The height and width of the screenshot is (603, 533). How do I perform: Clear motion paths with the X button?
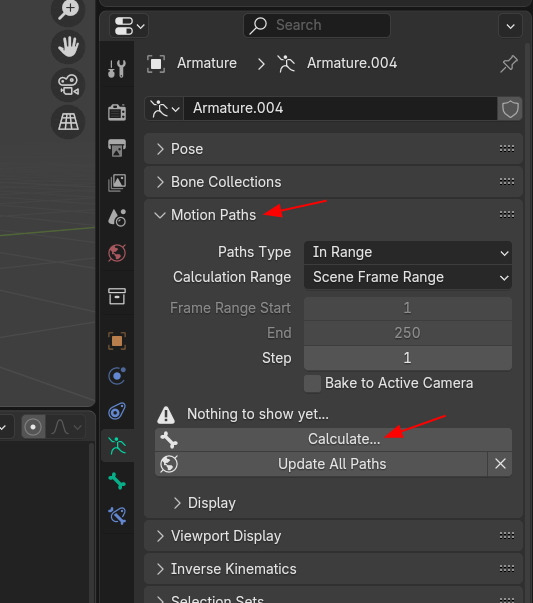[x=500, y=464]
